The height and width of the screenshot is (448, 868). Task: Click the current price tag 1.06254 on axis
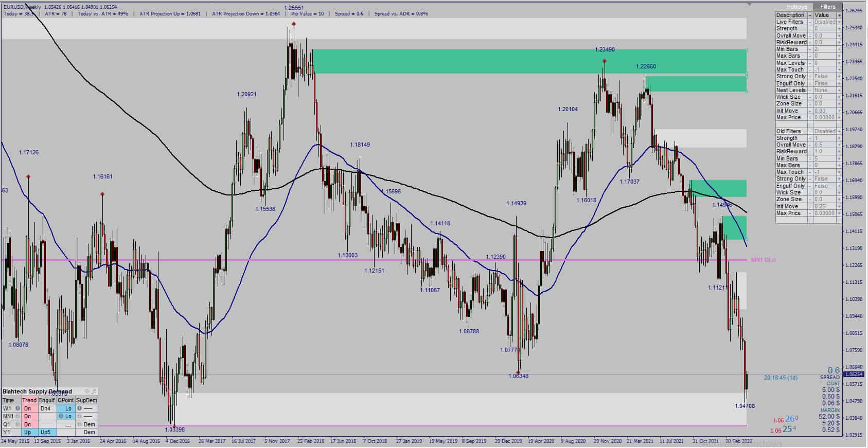coord(854,374)
